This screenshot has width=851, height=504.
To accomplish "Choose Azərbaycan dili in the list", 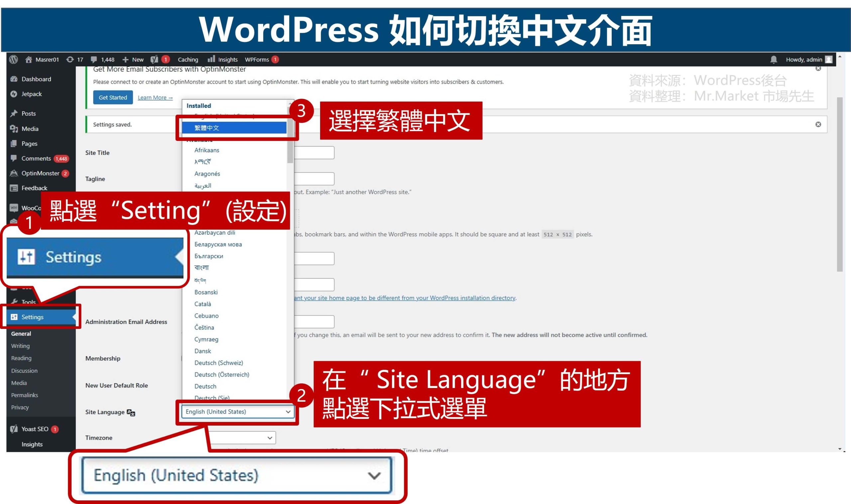I will point(214,232).
